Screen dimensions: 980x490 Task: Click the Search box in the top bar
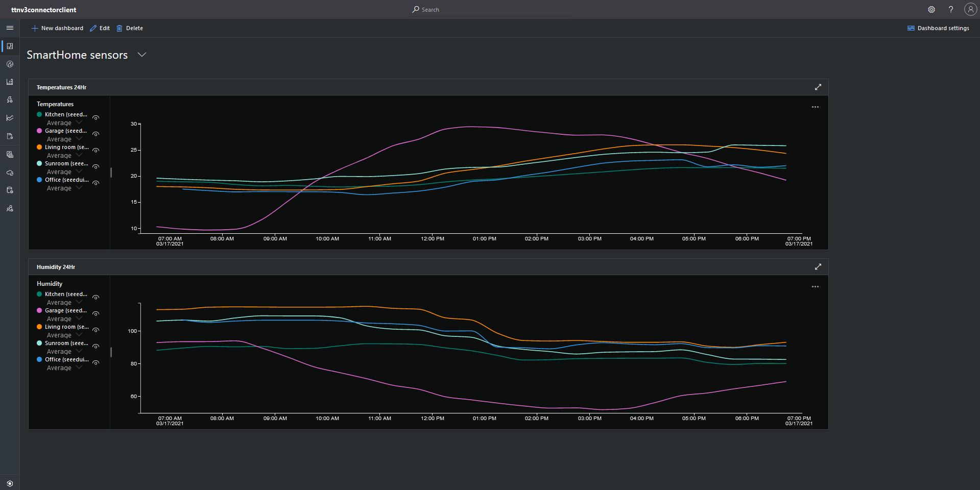490,10
